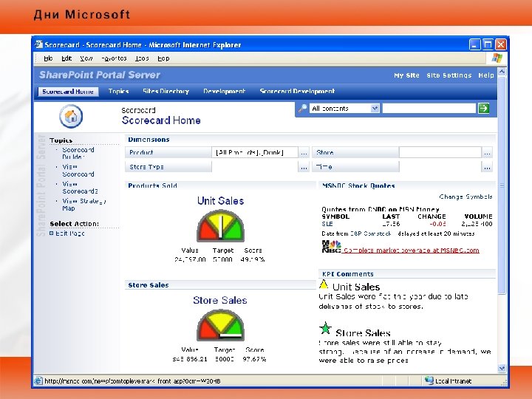Screen dimensions: 532x399
Task: Click the Change Symbols link
Action: click(465, 197)
